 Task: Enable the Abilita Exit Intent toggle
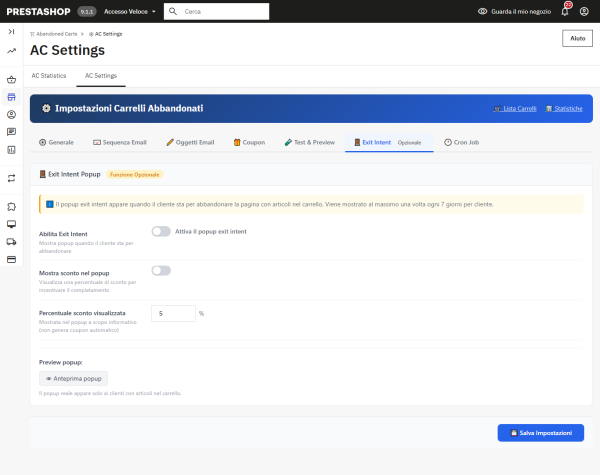[x=161, y=231]
